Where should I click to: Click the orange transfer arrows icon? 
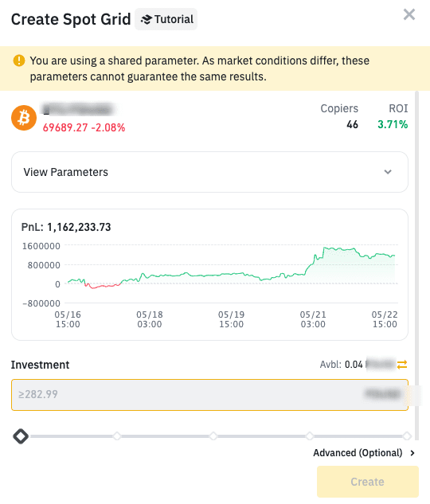402,365
